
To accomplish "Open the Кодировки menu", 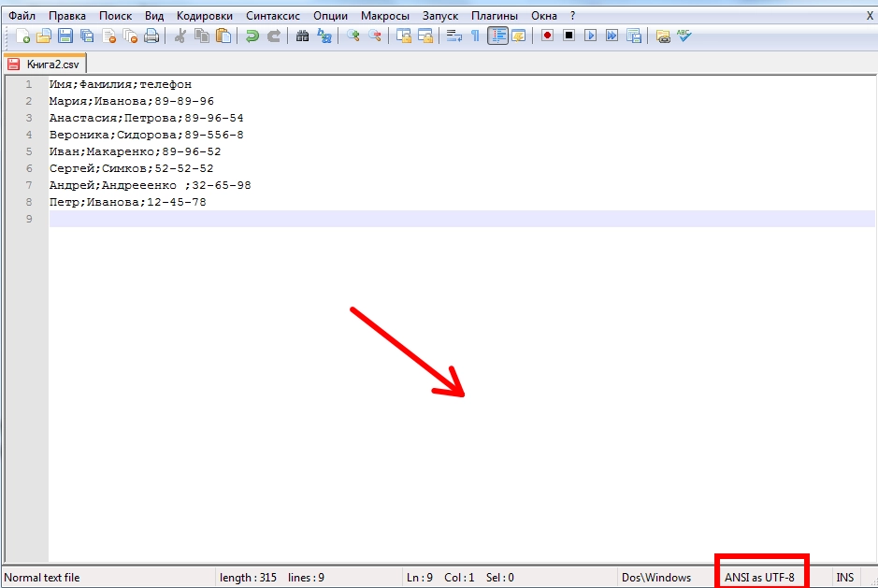I will point(204,16).
